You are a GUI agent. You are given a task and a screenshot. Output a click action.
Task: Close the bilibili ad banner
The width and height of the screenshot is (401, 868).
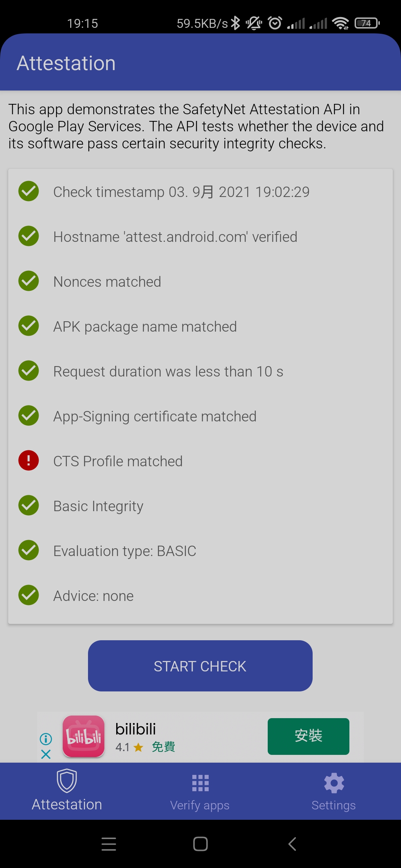coord(46,754)
